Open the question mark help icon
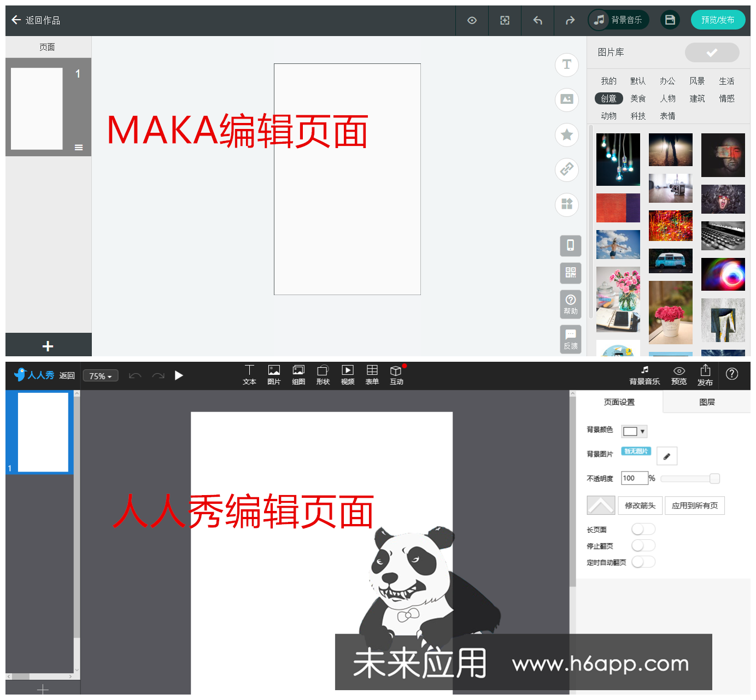 (x=732, y=374)
